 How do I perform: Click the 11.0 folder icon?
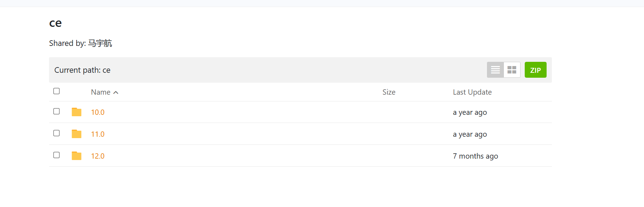pyautogui.click(x=77, y=134)
